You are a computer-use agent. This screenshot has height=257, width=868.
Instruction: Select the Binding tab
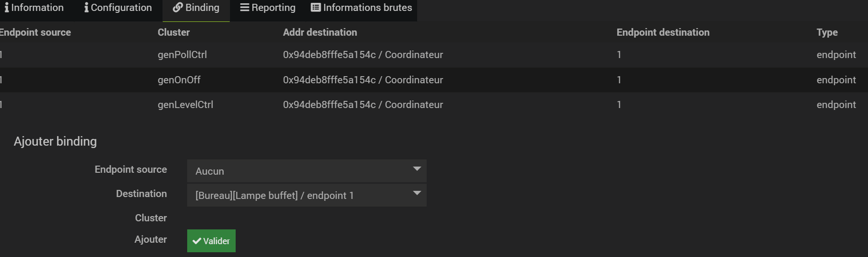coord(196,8)
